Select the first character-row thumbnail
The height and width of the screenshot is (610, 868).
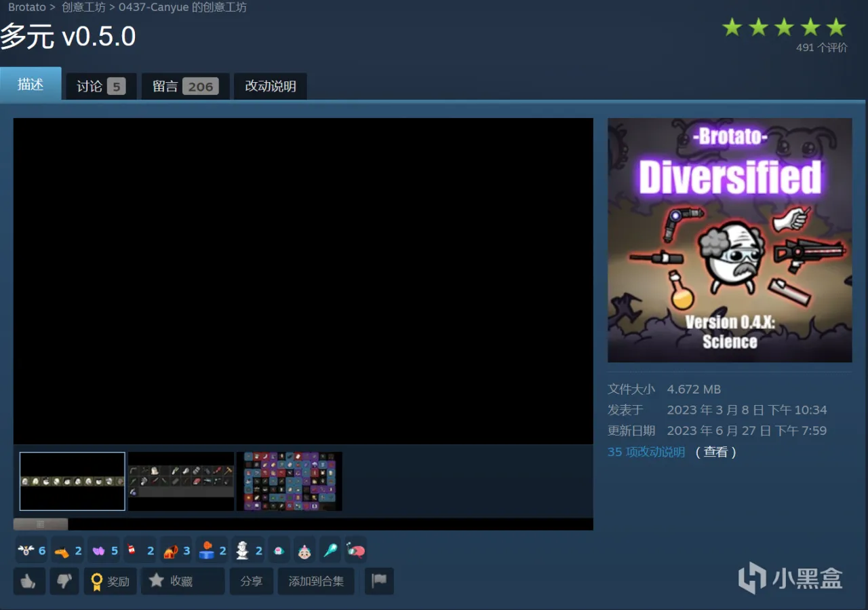73,481
